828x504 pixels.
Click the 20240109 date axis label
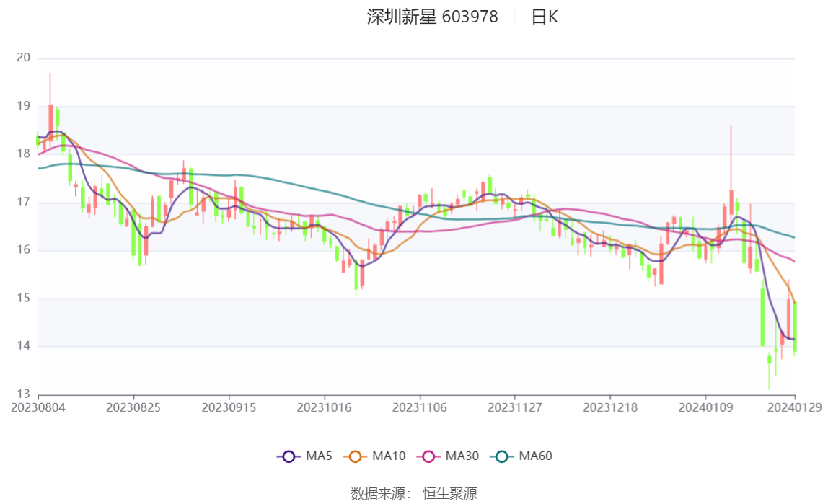705,408
